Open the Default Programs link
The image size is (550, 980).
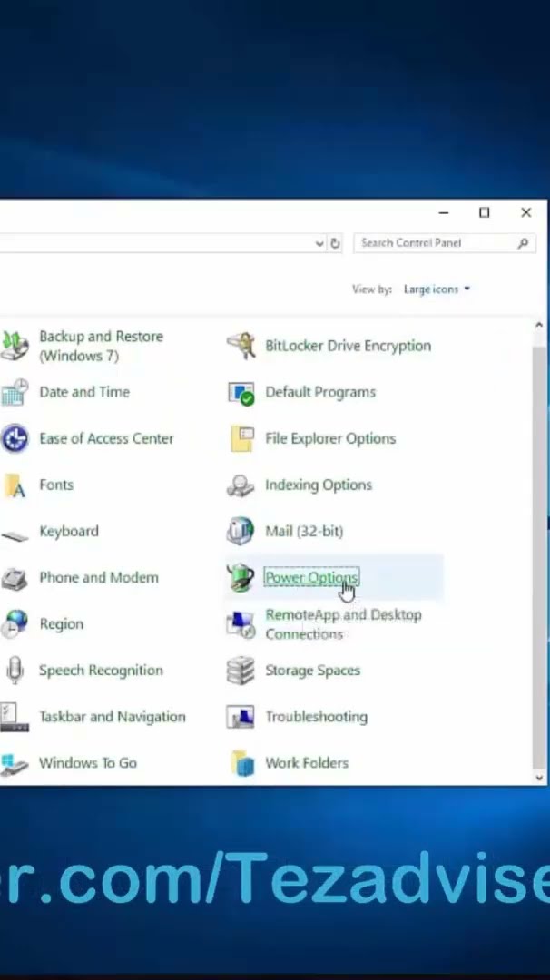(320, 392)
